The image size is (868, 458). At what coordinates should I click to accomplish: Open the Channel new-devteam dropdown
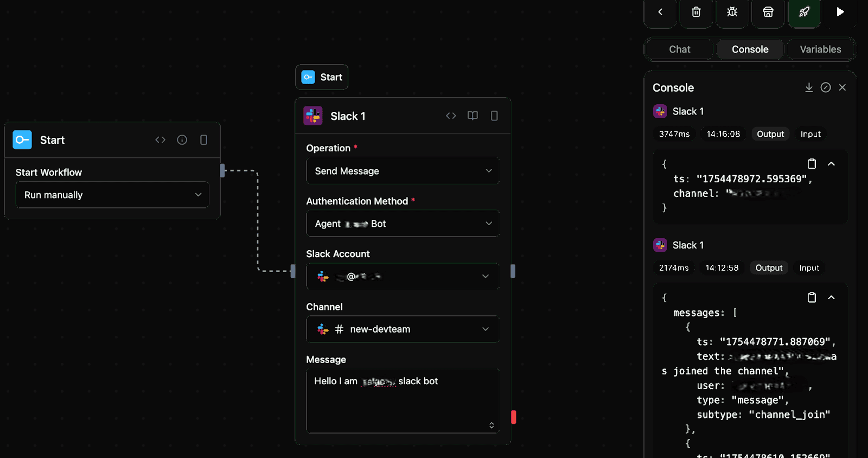(x=403, y=329)
